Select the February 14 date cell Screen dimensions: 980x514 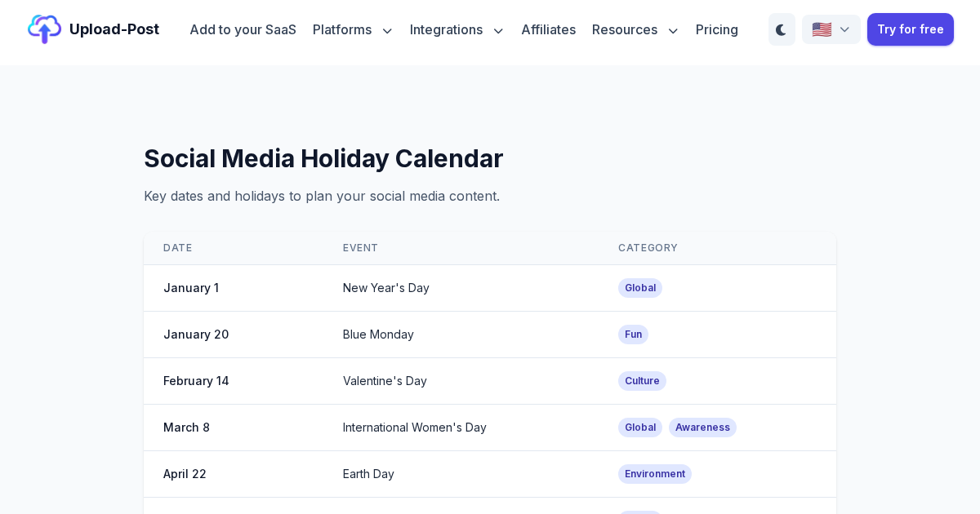(196, 381)
